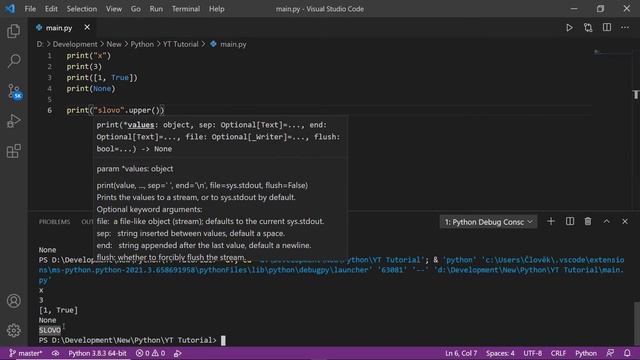Kill terminal with the trash icon

588,221
